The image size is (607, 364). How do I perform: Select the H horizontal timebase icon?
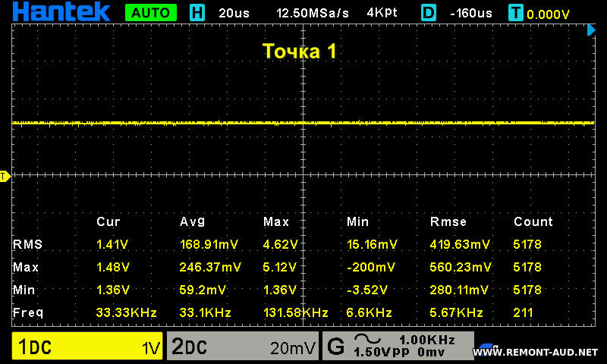[197, 13]
